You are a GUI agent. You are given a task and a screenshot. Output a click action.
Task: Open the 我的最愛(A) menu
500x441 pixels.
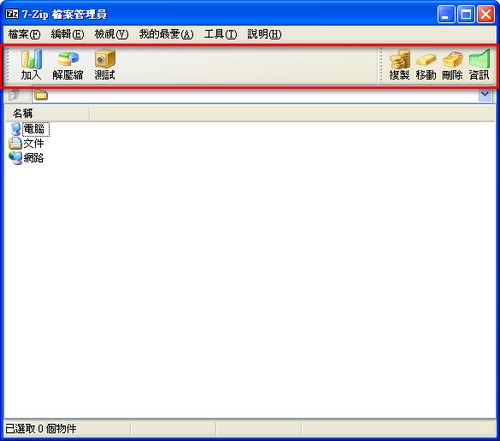(x=166, y=34)
